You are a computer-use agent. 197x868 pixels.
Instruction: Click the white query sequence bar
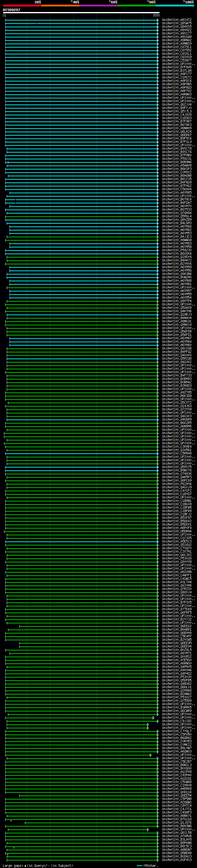point(81,13)
